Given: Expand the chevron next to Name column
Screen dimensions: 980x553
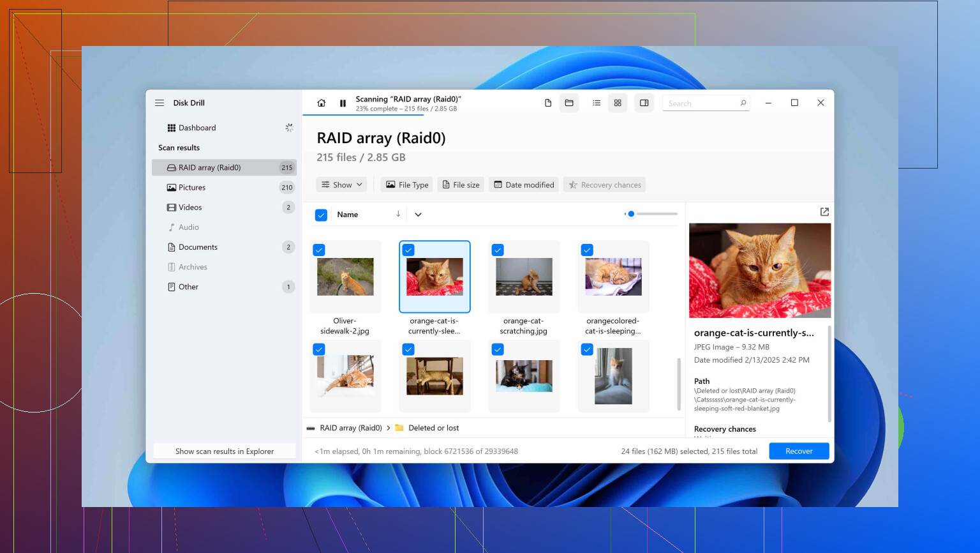Looking at the screenshot, I should 418,215.
